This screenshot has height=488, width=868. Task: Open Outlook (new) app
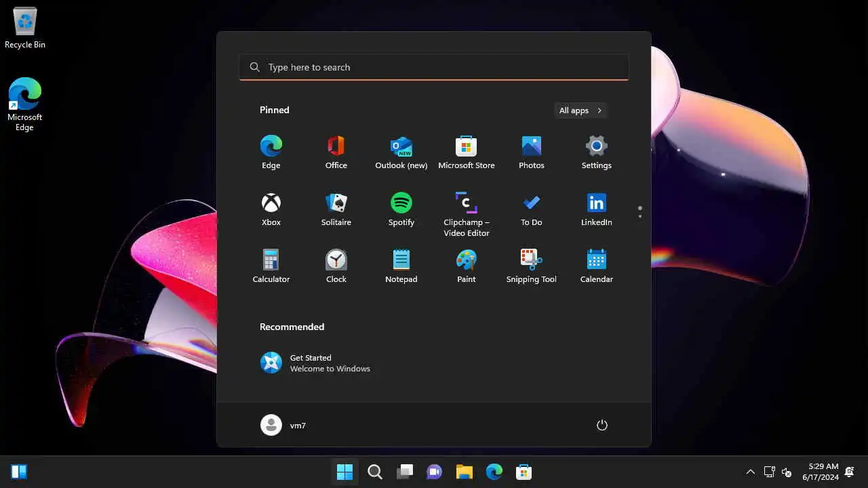tap(401, 152)
